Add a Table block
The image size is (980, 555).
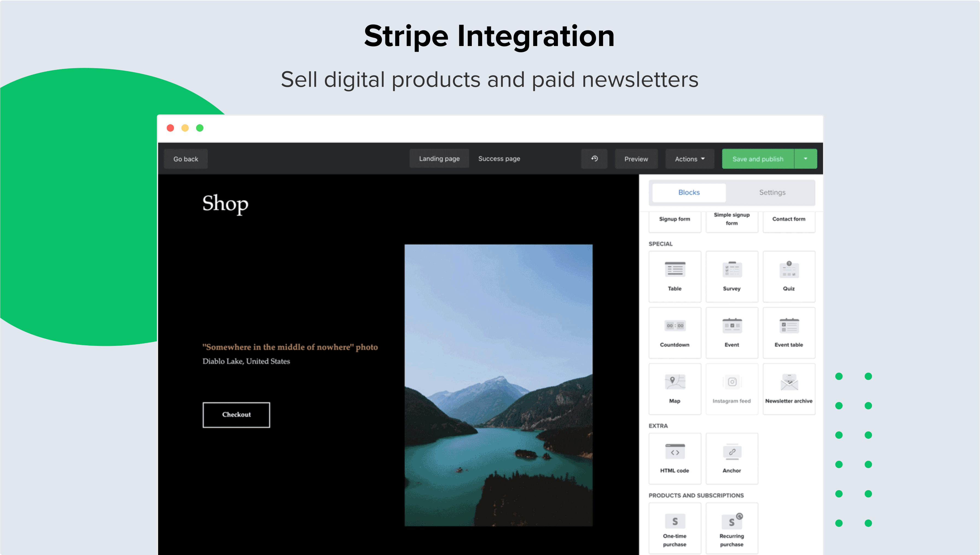click(x=674, y=276)
